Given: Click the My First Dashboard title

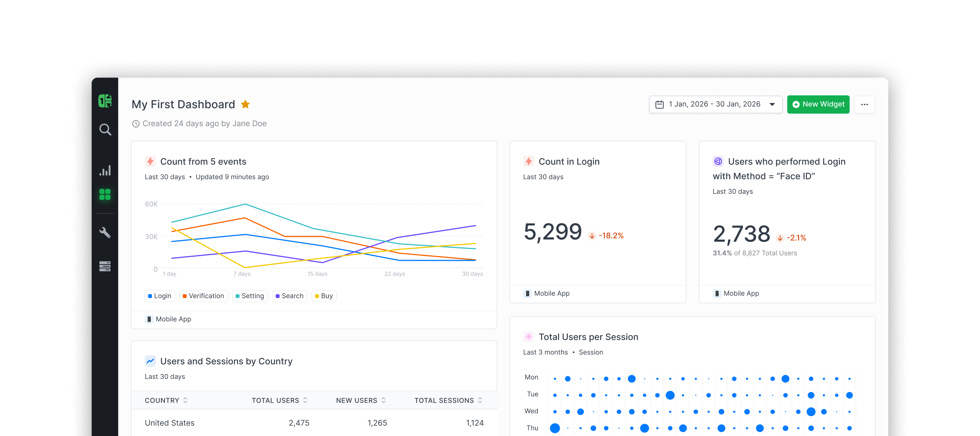Looking at the screenshot, I should click(x=183, y=104).
